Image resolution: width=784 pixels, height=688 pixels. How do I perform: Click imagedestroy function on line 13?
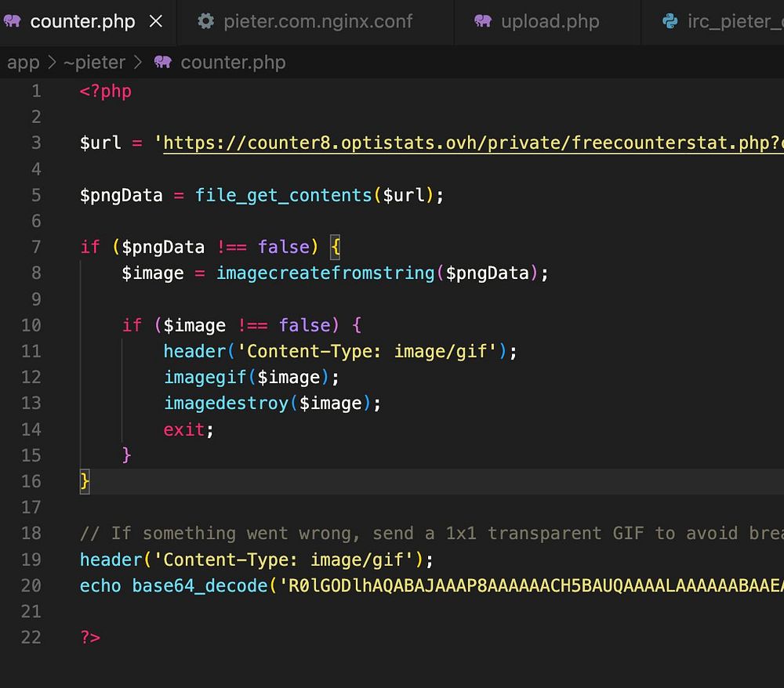click(227, 404)
